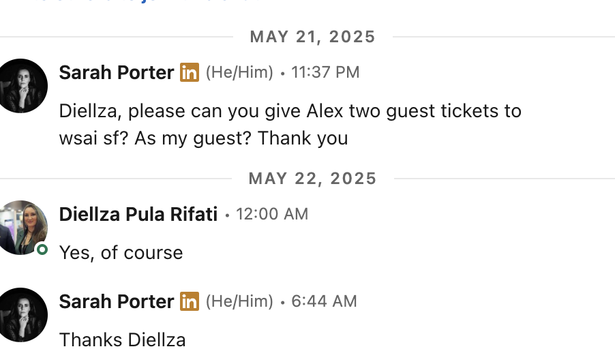The height and width of the screenshot is (364, 615).
Task: Click LinkedIn badge on Sarah's 6:44 AM message
Action: 190,301
